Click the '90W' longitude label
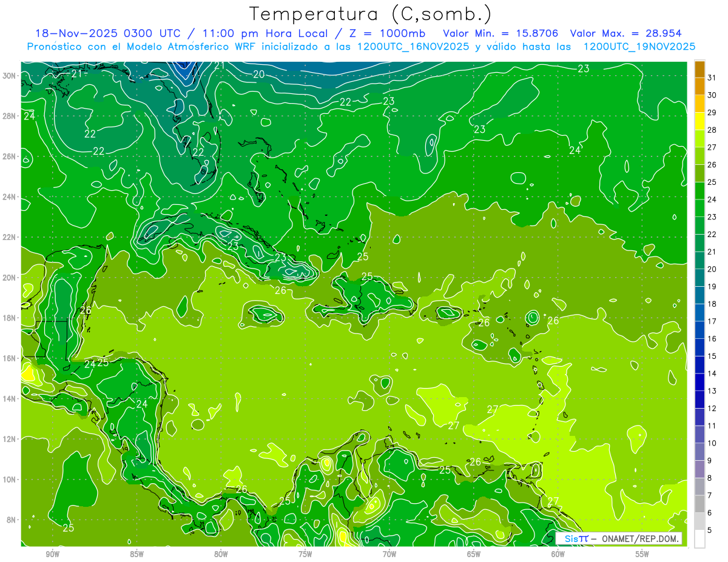The width and height of the screenshot is (728, 562). click(x=52, y=554)
